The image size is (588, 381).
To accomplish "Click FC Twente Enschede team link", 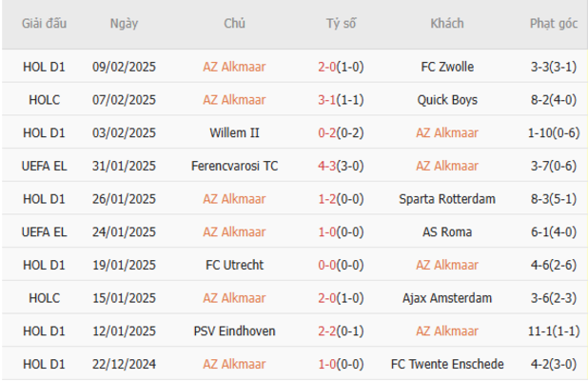I will [446, 364].
